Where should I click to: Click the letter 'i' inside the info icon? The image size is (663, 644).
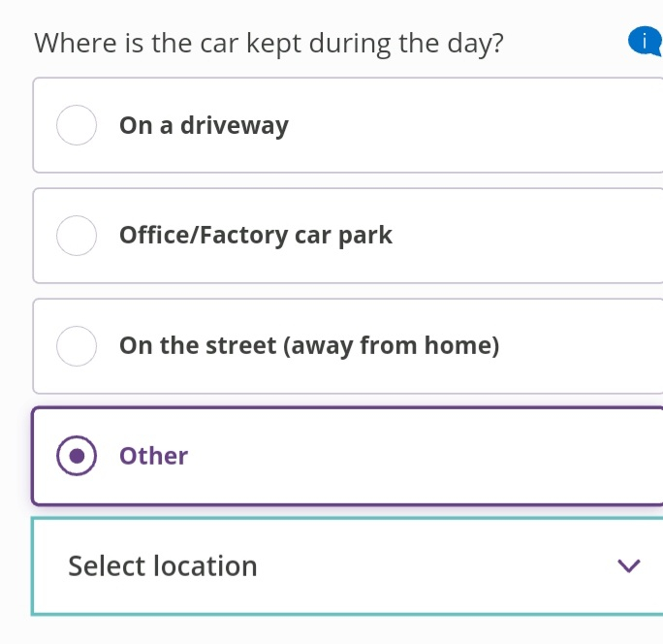click(645, 42)
